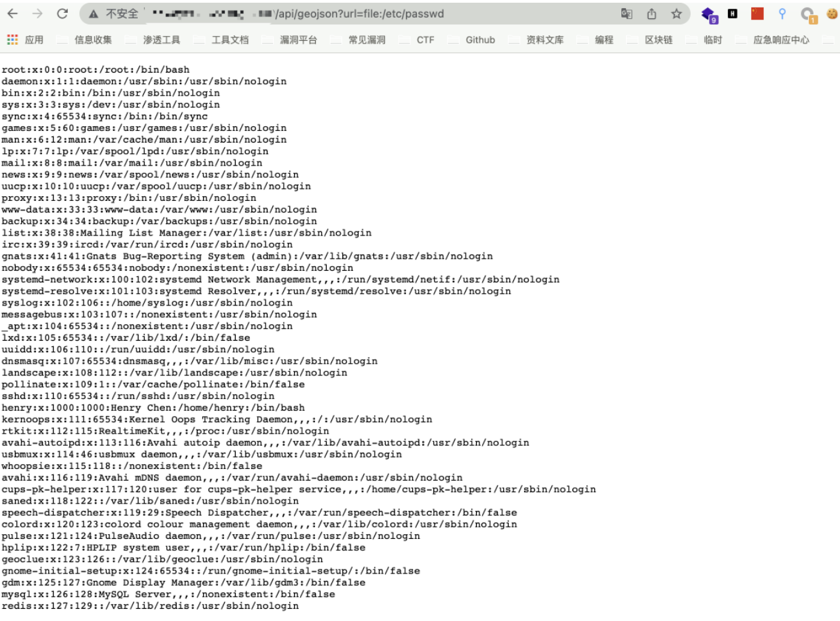The height and width of the screenshot is (621, 840).
Task: Bookmark this page with the star
Action: click(x=676, y=14)
